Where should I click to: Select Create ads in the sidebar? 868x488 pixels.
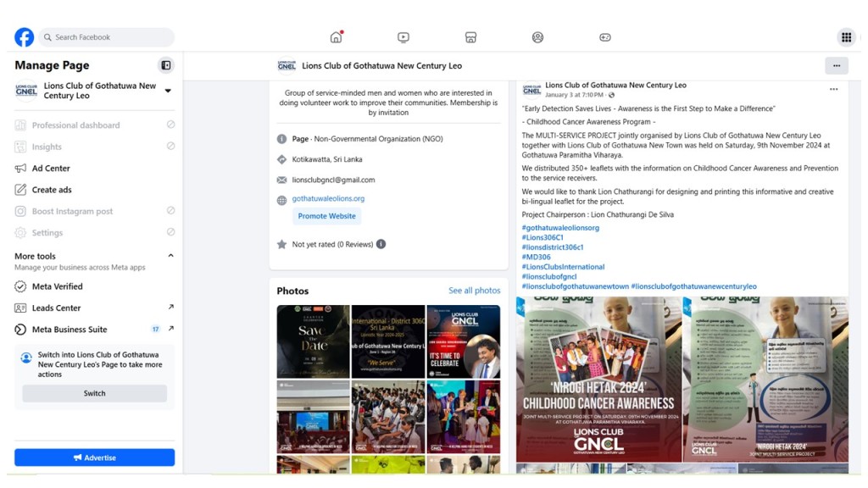tap(95, 190)
